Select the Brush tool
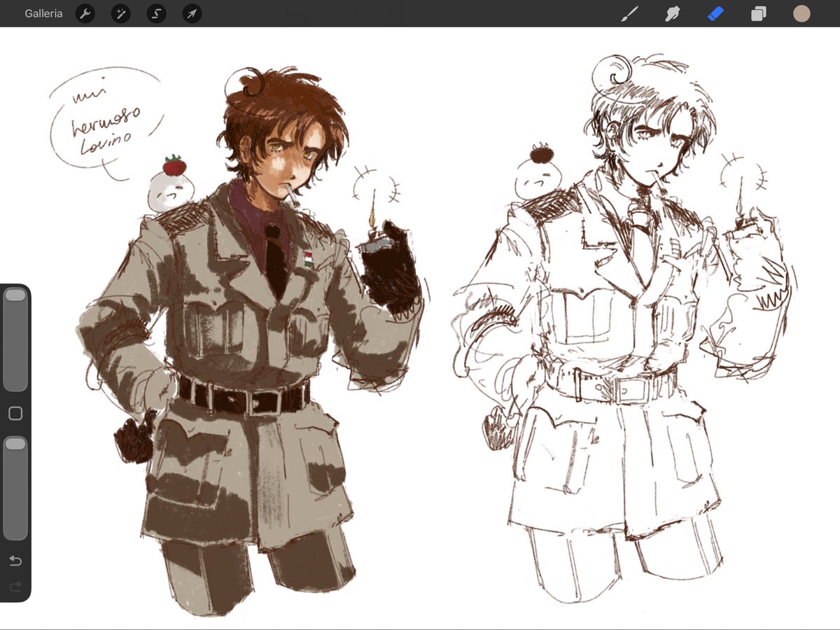Image resolution: width=840 pixels, height=630 pixels. coord(630,13)
